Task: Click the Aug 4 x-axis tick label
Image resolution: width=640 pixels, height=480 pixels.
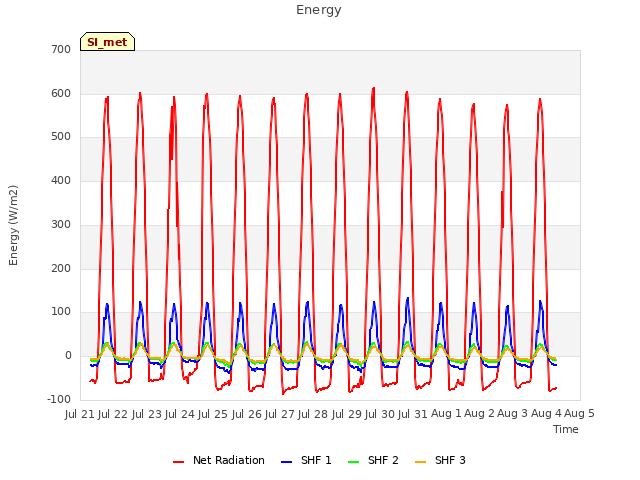Action: click(x=546, y=414)
